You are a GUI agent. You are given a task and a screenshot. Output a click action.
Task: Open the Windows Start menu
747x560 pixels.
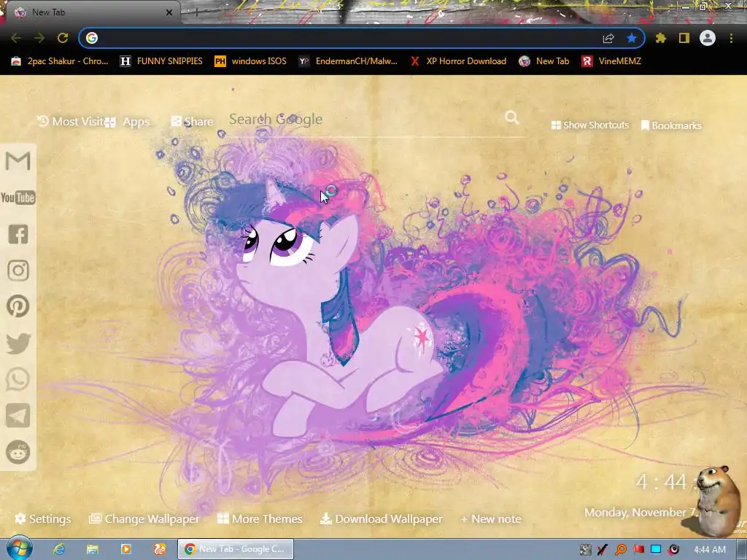tap(20, 548)
